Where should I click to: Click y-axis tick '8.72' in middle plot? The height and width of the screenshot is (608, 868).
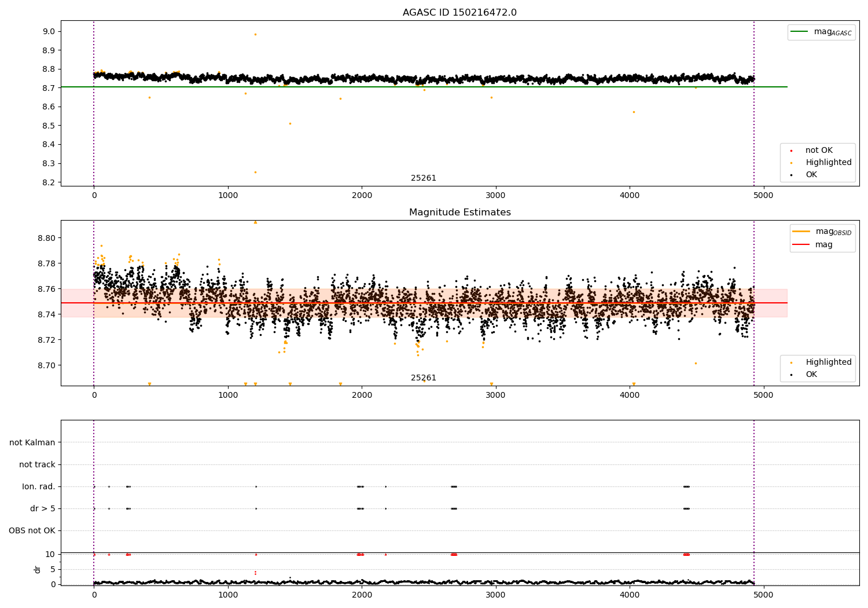click(47, 340)
